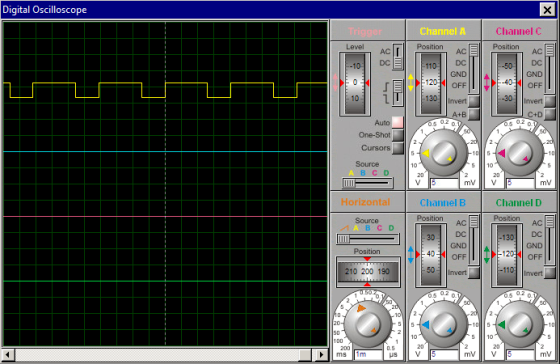Toggle Channel B Invert button
Viewport: 560px width, 364px height.
pos(474,273)
